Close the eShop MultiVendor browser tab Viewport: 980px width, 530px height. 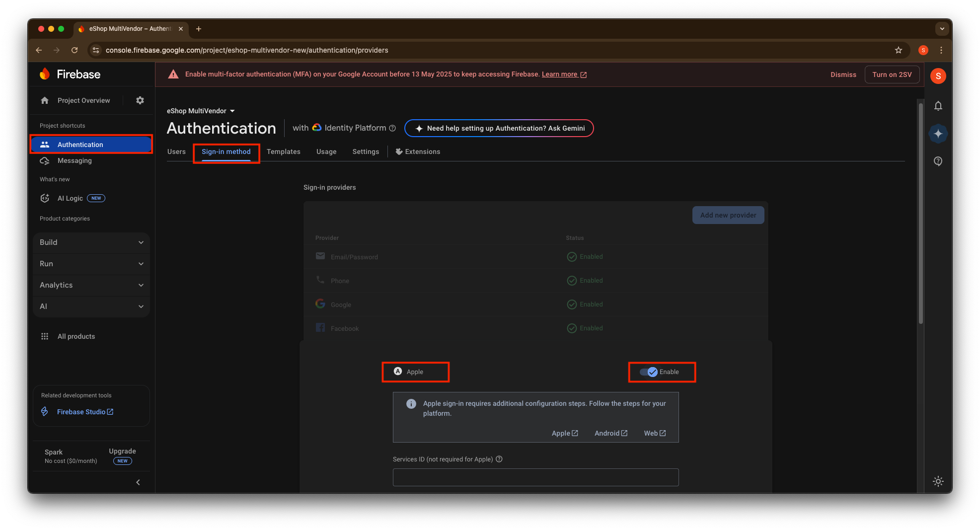click(181, 29)
